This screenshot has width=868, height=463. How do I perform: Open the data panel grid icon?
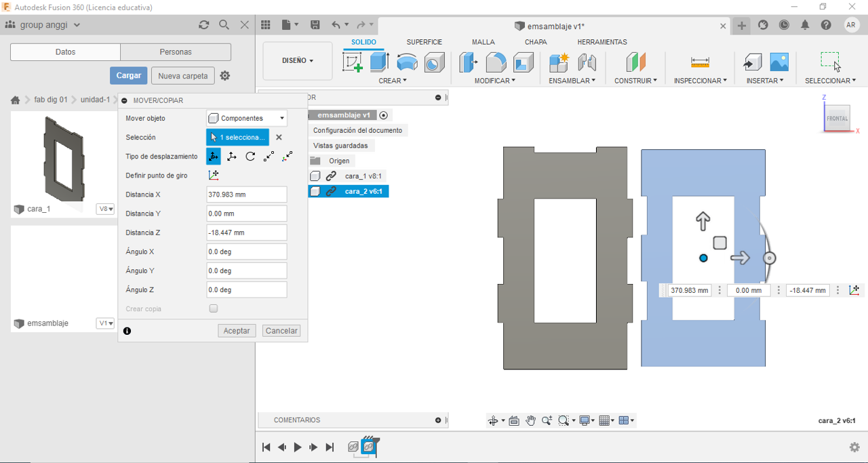tap(266, 25)
